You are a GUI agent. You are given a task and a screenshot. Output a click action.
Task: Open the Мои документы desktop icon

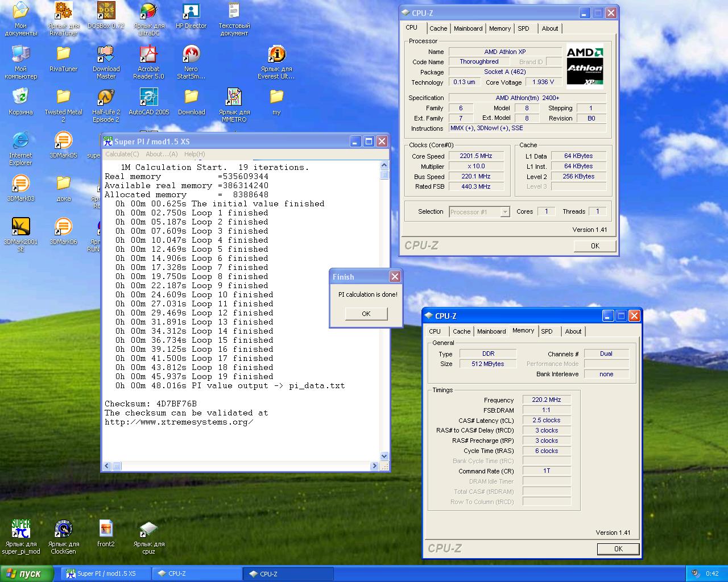20,11
